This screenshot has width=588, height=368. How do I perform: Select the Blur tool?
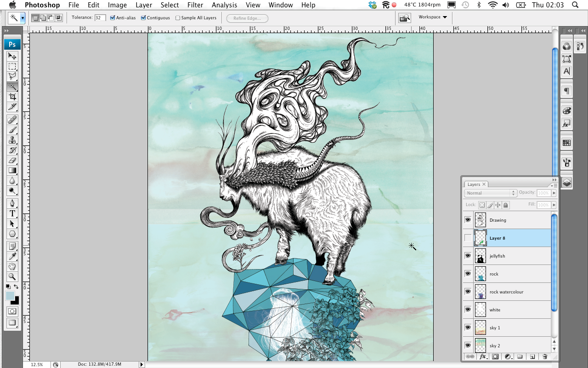click(12, 180)
